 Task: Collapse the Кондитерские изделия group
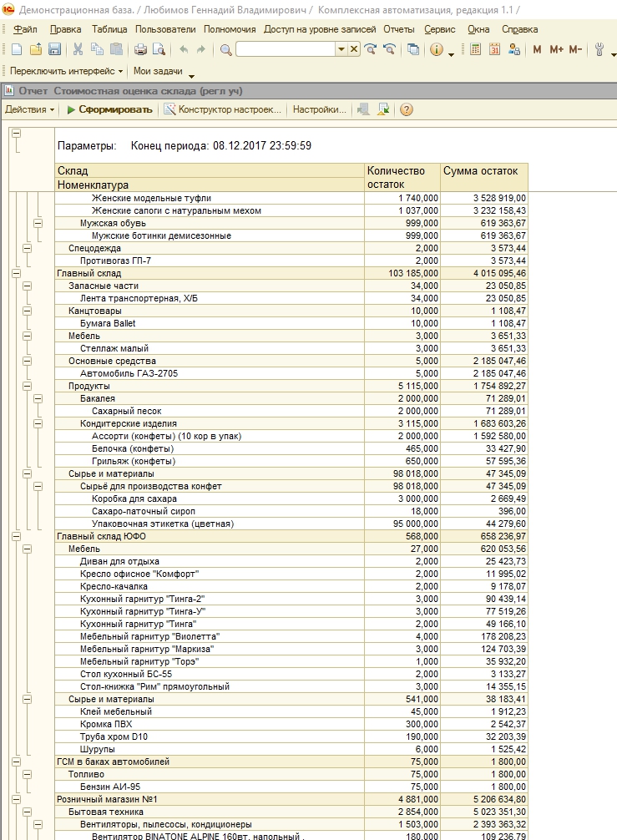[x=38, y=423]
